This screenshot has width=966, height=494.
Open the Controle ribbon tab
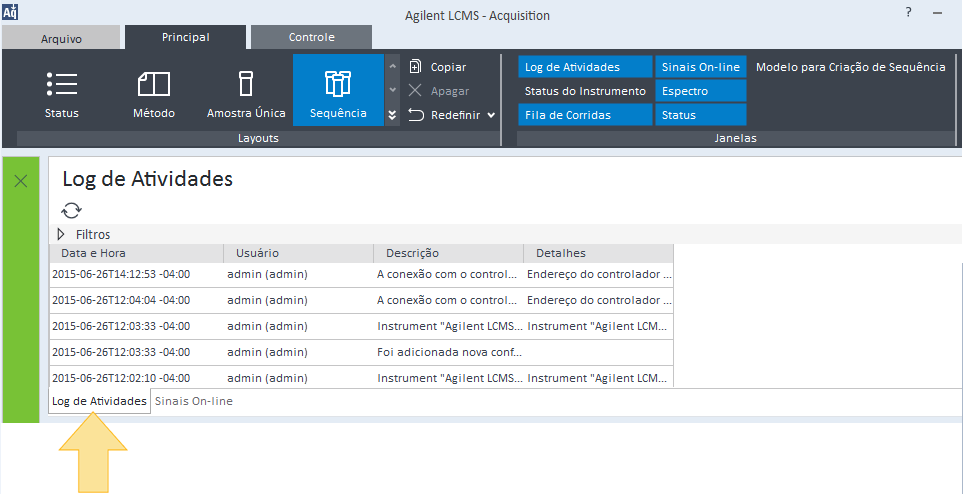[312, 37]
